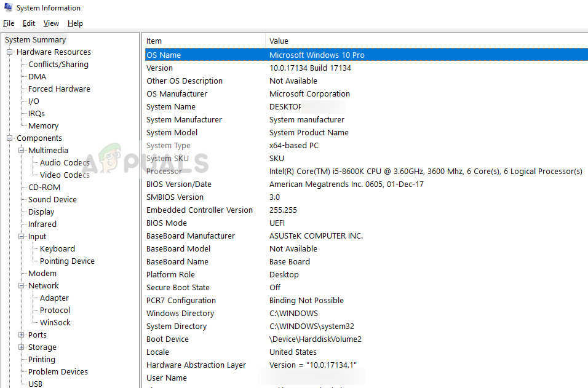Select Memory tree item
Image resolution: width=588 pixels, height=388 pixels.
click(43, 126)
